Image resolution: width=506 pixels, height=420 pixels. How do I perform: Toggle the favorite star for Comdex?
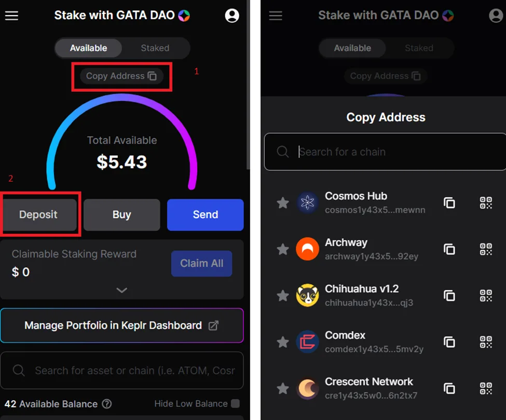[283, 342]
